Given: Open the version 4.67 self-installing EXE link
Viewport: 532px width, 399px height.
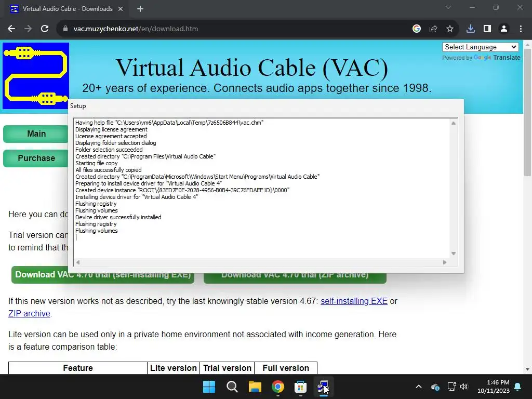Looking at the screenshot, I should pos(354,301).
